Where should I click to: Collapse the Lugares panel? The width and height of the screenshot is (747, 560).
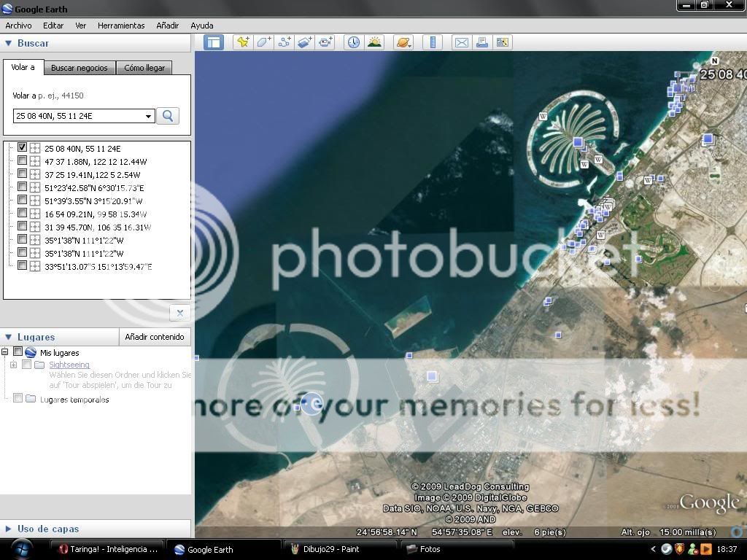point(8,337)
